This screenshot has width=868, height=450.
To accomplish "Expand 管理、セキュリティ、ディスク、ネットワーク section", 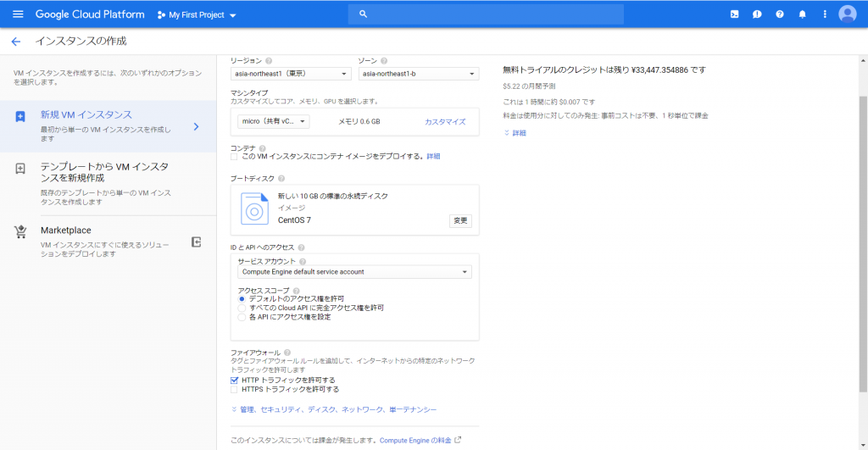I will [x=334, y=409].
